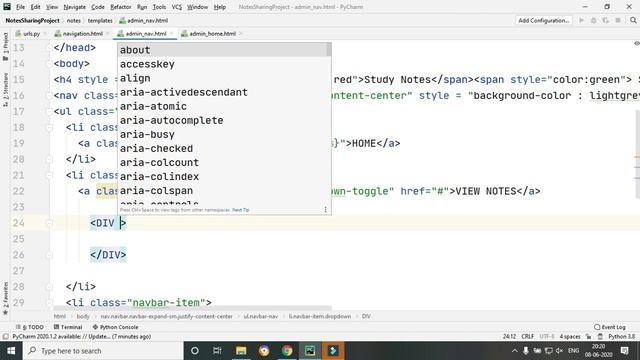Viewport: 640px width, 360px height.
Task: Open the Event Log
Action: coord(610,327)
